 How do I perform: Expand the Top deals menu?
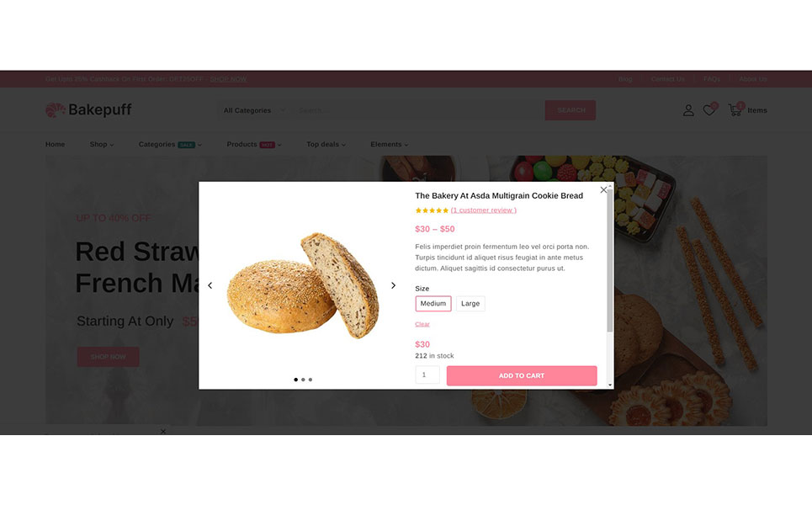tap(326, 145)
